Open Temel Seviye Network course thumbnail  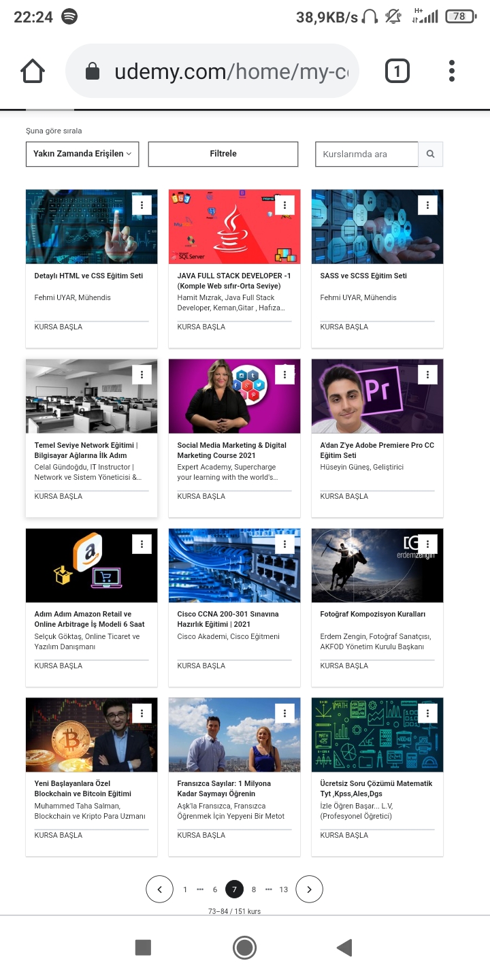91,396
